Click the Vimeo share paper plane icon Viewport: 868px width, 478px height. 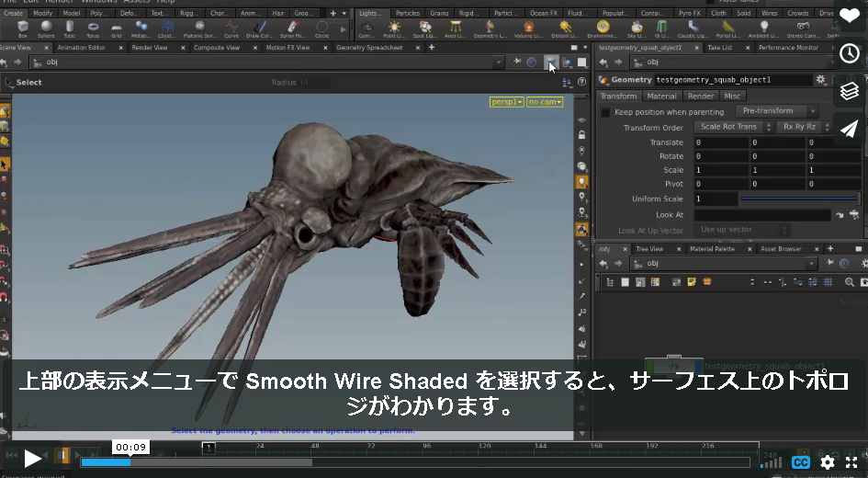(850, 129)
